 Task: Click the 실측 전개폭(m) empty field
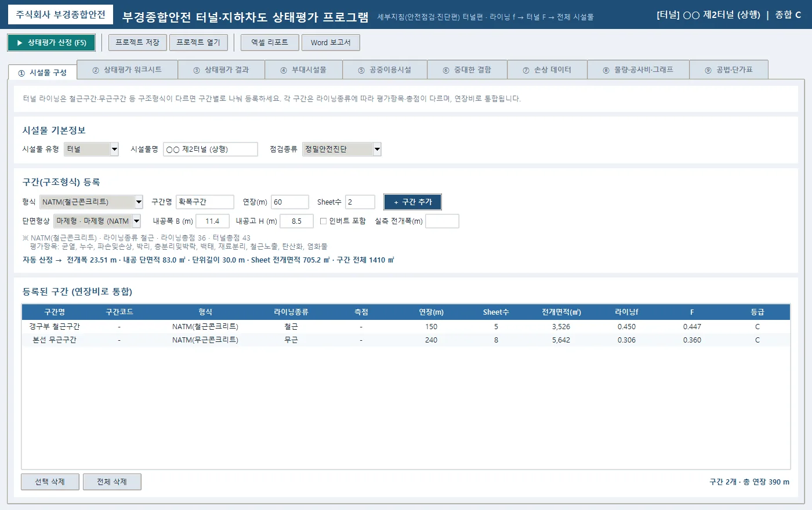[x=442, y=221]
